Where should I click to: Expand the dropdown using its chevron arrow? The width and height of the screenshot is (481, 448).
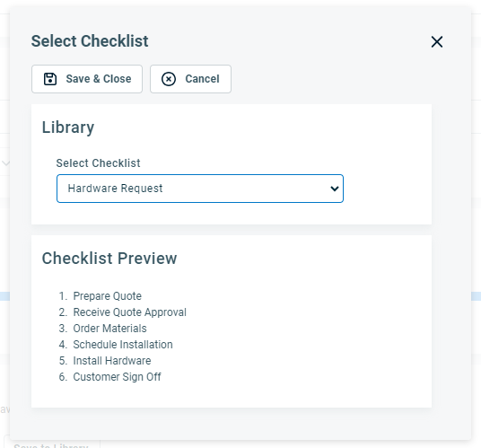(335, 189)
